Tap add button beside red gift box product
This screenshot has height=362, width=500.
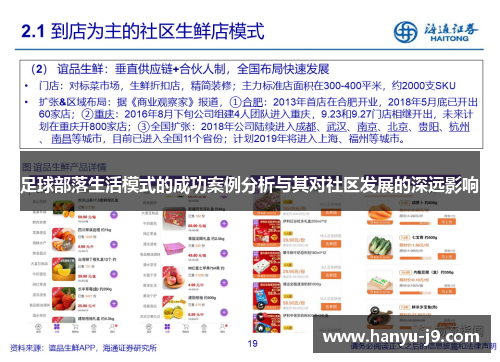pyautogui.click(x=224, y=223)
